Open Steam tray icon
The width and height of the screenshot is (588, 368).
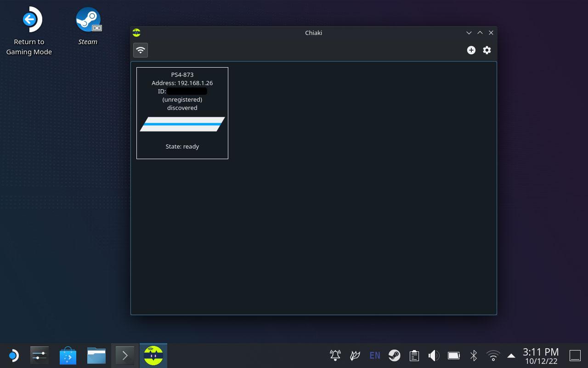click(x=394, y=355)
